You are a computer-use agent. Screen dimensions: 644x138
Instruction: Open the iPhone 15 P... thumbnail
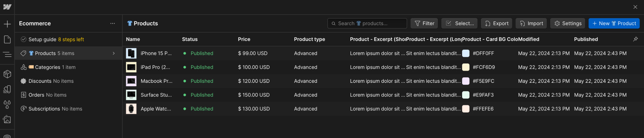(131, 53)
